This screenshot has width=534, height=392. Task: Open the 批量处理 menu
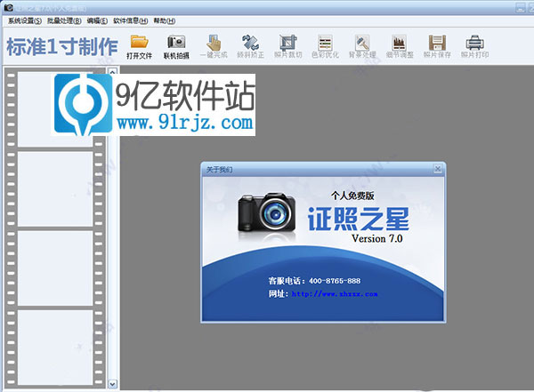pos(64,20)
